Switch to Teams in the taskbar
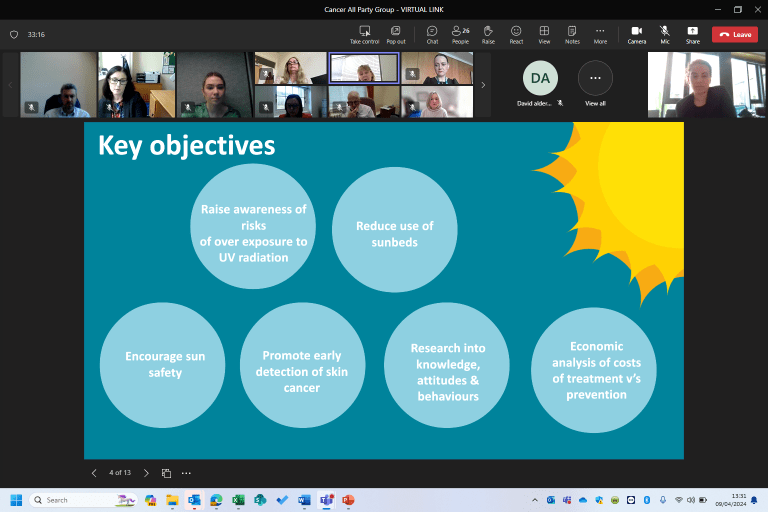Image resolution: width=768 pixels, height=512 pixels. (326, 500)
